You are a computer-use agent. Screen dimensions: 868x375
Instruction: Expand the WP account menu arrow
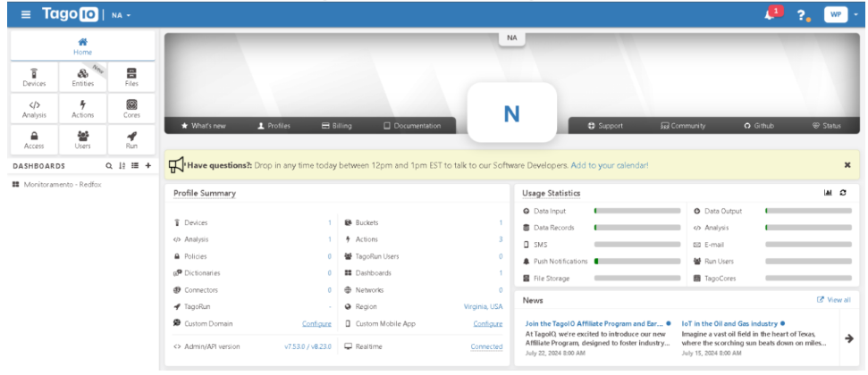point(855,15)
